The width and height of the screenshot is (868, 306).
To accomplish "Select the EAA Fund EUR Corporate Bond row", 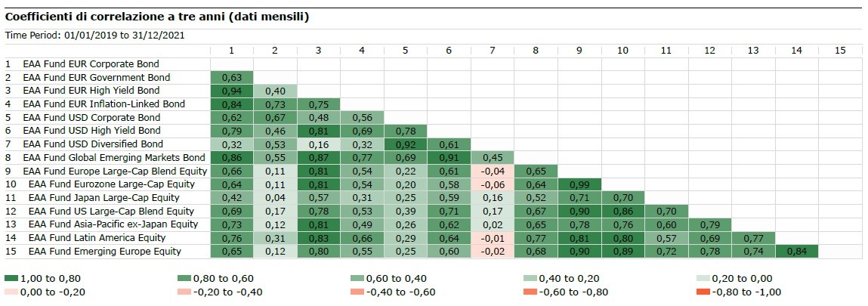I will 91,64.
